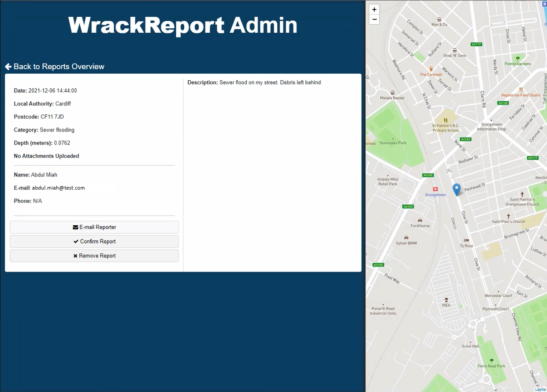Open the Leaflet attribution link
The image size is (547, 392).
tap(540, 389)
